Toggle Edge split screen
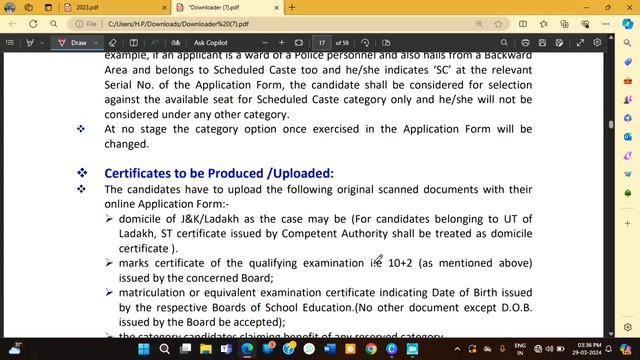Screen dimensions: 640x360 523,24
